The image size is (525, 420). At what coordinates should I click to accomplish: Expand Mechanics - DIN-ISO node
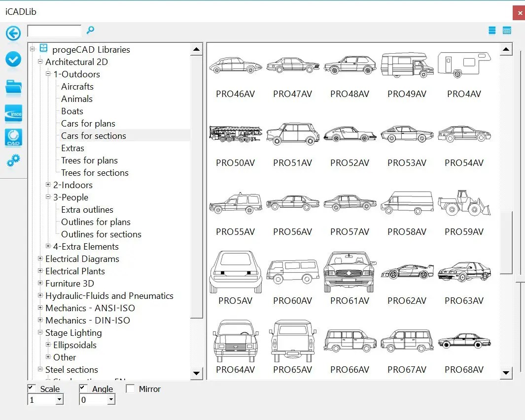click(x=40, y=320)
